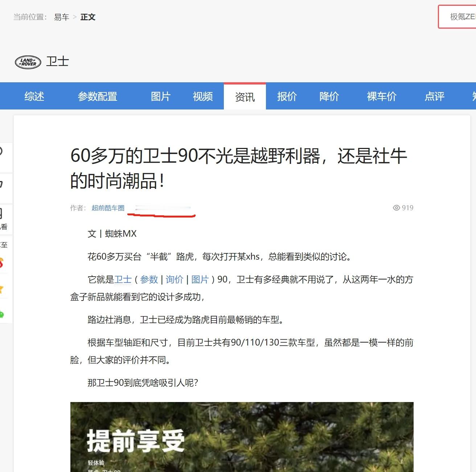
Task: Share article via green WeChat icon
Action: (1, 314)
